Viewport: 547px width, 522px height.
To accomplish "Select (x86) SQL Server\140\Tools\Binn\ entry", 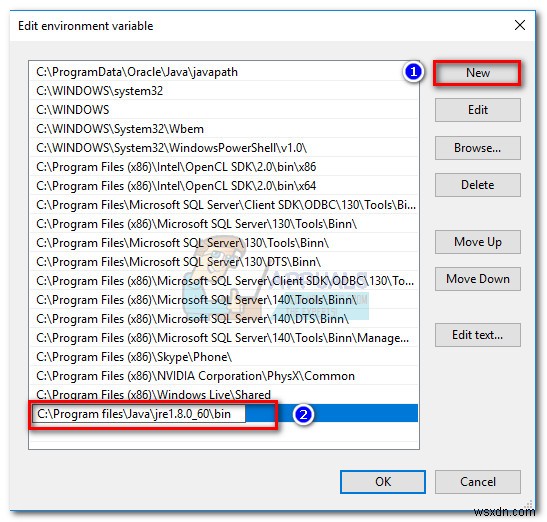I will coord(224,300).
